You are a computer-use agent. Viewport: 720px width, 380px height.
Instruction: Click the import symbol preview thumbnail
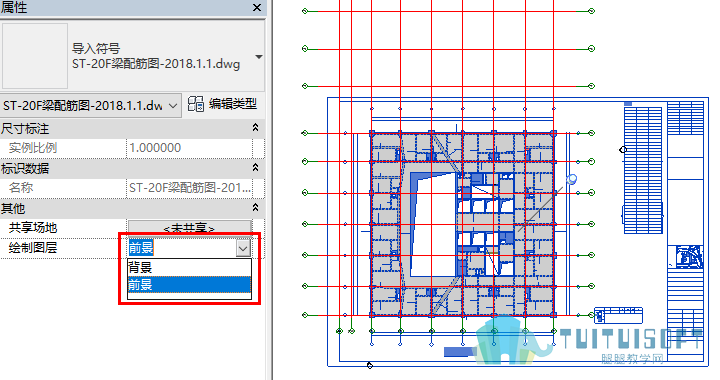coord(35,56)
